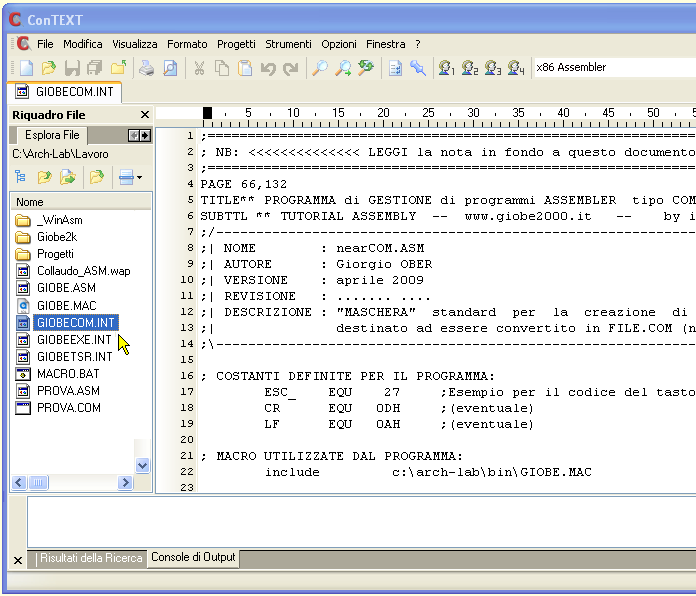
Task: Select the Console di Output tab
Action: (x=193, y=557)
